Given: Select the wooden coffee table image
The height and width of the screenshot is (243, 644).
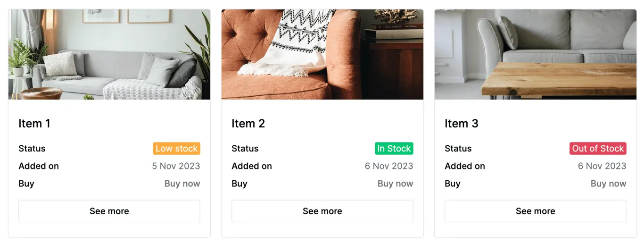Looking at the screenshot, I should [x=536, y=54].
